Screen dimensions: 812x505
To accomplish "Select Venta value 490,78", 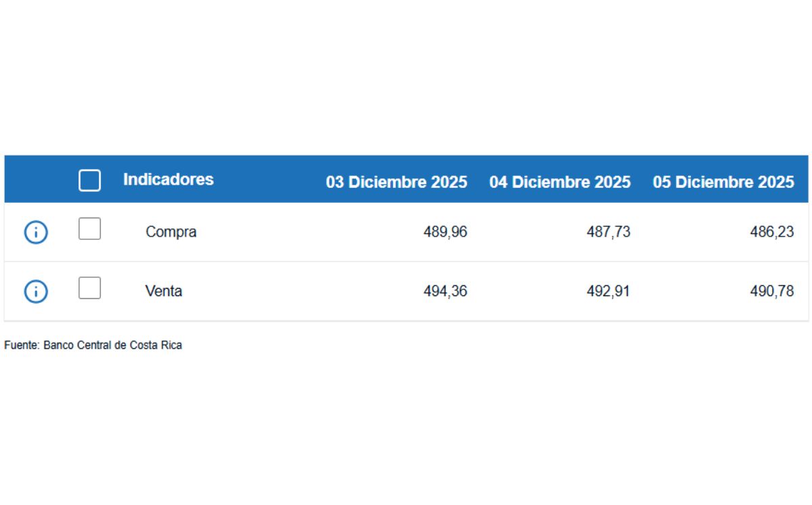I will 772,291.
